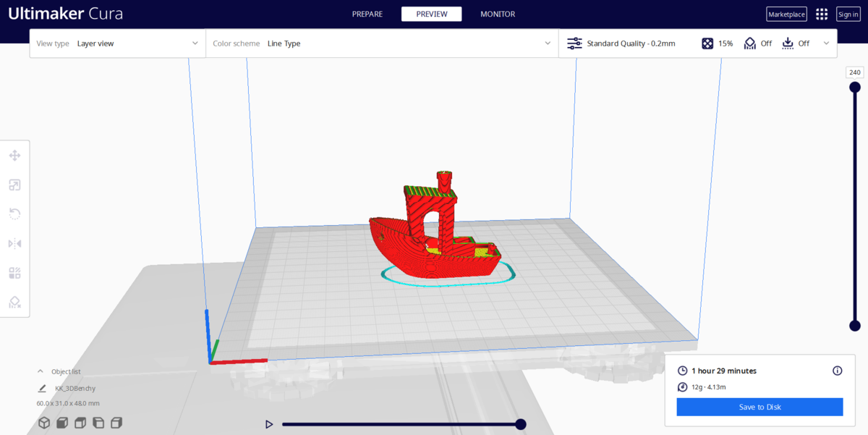Show print time details info icon
868x435 pixels.
[x=838, y=371]
